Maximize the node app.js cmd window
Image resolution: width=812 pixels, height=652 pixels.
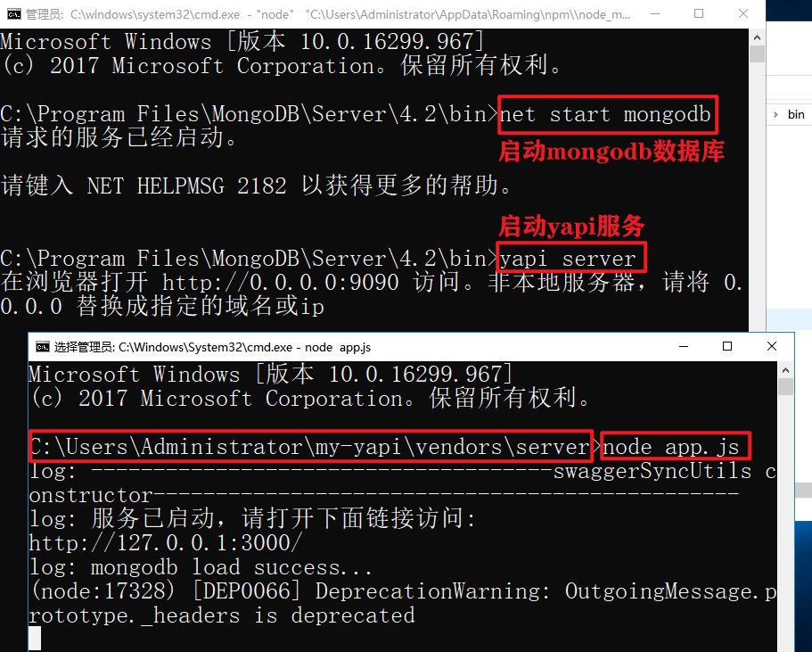click(x=727, y=346)
